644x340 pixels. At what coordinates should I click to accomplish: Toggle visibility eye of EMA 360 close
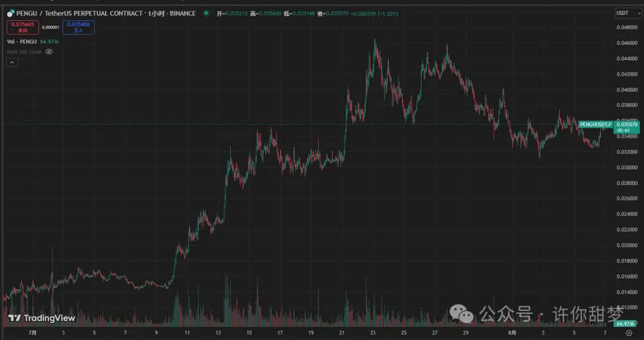click(x=49, y=52)
